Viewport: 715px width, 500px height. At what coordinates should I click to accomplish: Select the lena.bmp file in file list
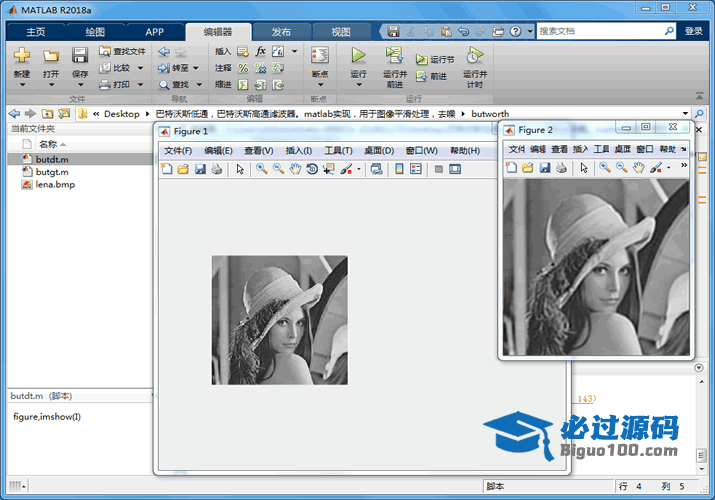click(x=55, y=184)
